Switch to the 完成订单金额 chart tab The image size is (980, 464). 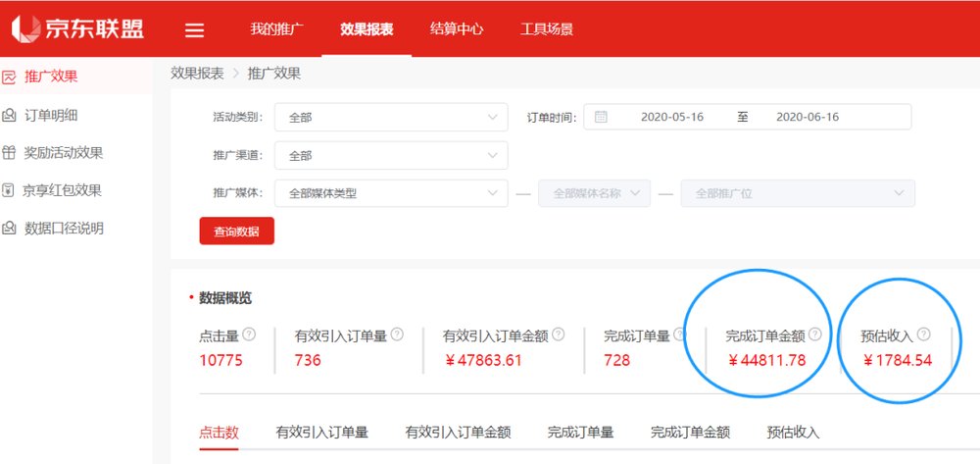pyautogui.click(x=691, y=432)
